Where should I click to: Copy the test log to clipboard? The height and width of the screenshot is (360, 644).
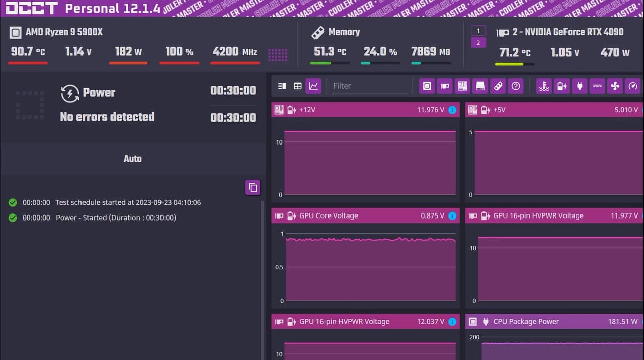click(253, 188)
